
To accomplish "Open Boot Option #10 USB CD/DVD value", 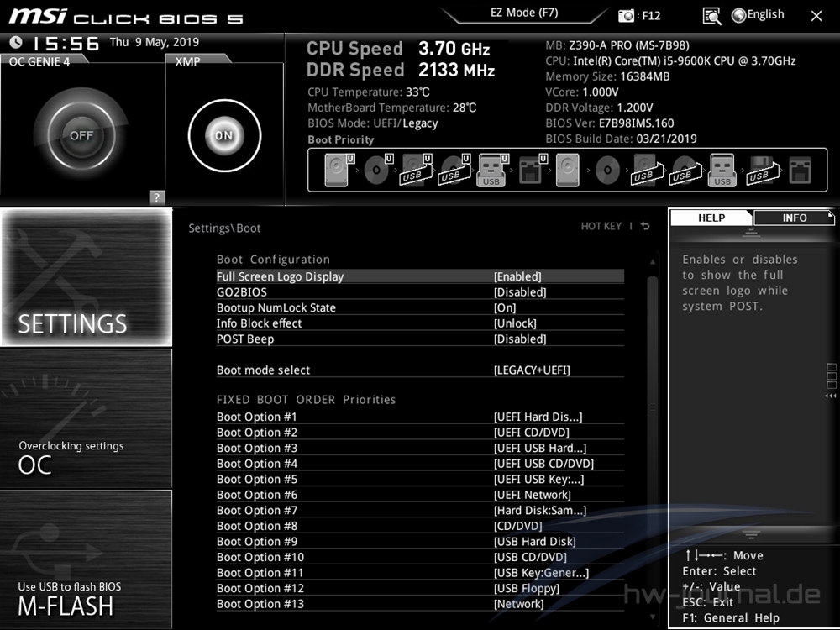I will pos(530,557).
